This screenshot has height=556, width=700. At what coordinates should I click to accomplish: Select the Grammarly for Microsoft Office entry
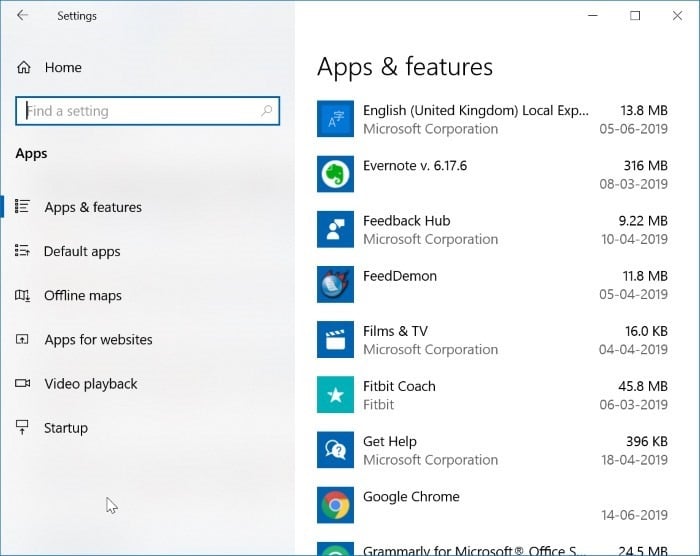pyautogui.click(x=473, y=551)
